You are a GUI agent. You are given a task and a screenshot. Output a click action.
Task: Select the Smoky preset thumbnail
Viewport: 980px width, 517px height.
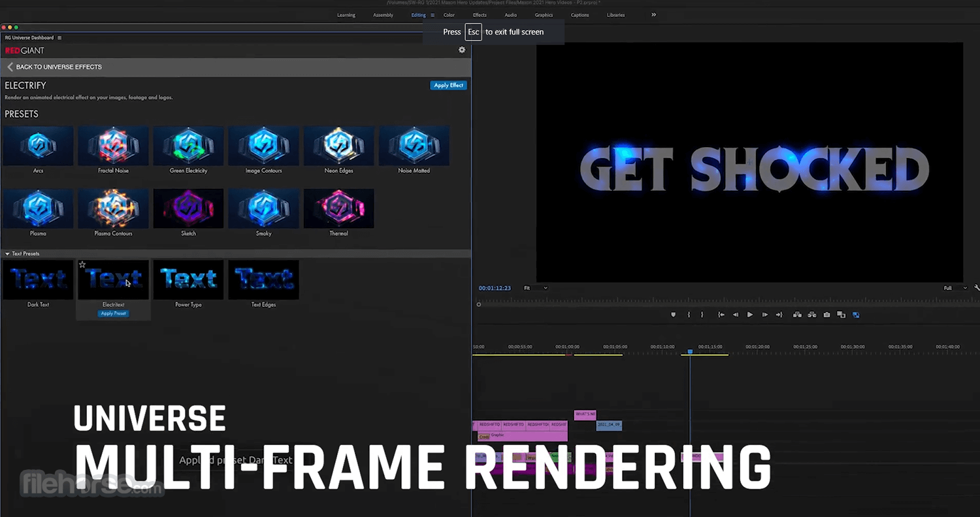[x=263, y=208]
